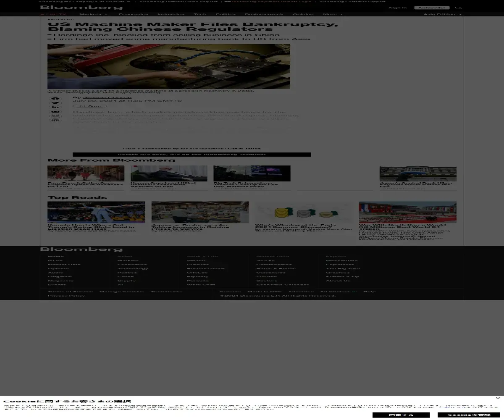
Task: Open Manage Cookies in footer
Action: tap(122, 291)
